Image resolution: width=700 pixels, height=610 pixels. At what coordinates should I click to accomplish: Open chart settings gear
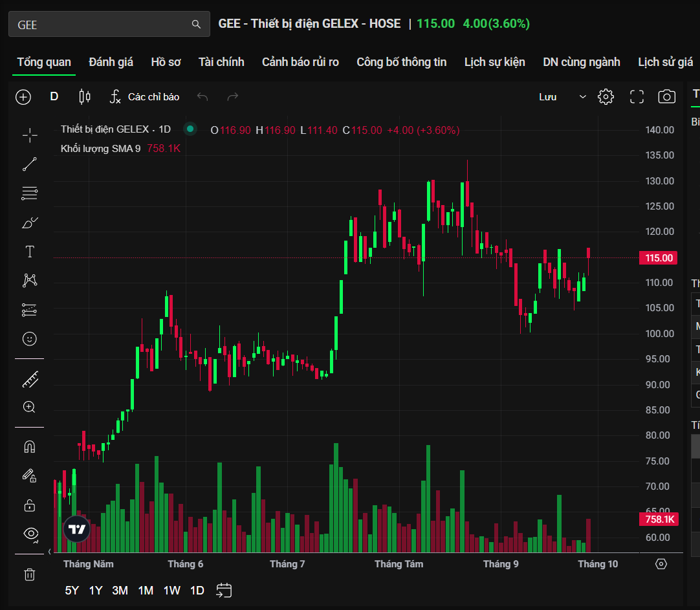point(606,97)
